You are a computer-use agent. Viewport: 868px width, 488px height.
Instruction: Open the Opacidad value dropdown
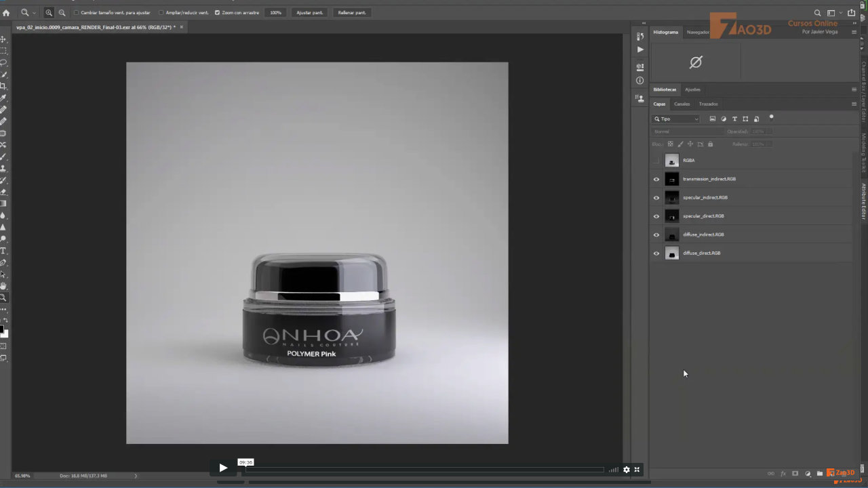[769, 131]
